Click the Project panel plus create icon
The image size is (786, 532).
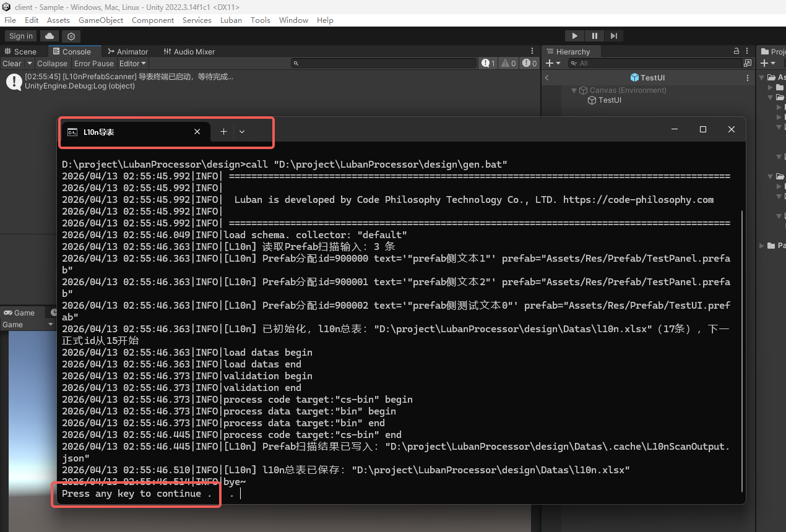tap(764, 63)
